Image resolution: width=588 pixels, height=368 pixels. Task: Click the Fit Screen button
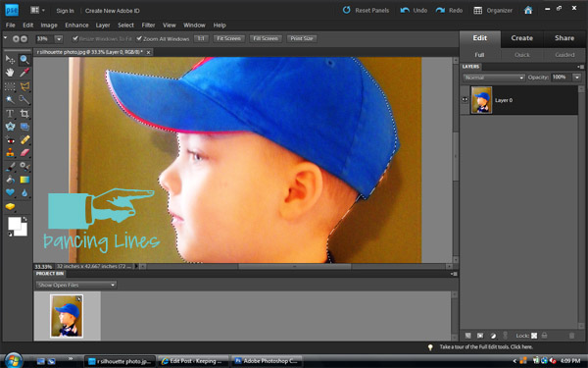click(228, 38)
